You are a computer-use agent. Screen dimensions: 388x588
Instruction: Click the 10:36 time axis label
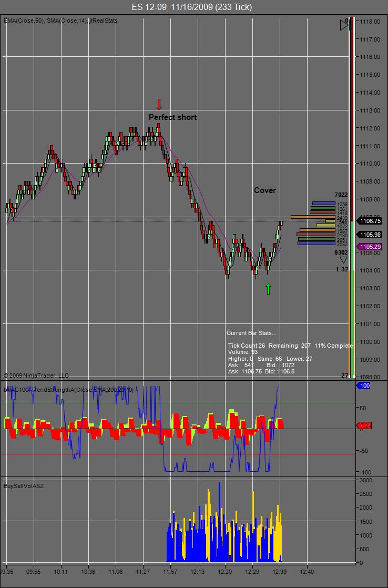pos(88,573)
